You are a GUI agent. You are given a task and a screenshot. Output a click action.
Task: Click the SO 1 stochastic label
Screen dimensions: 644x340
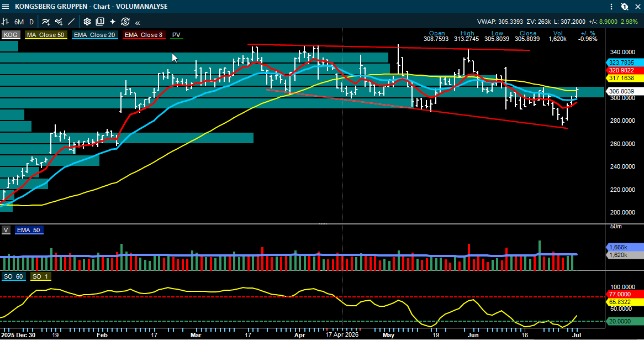(x=40, y=276)
